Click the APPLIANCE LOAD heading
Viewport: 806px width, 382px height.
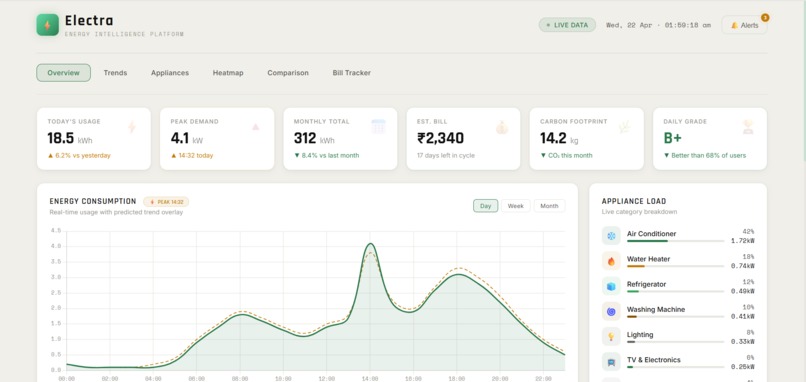634,202
